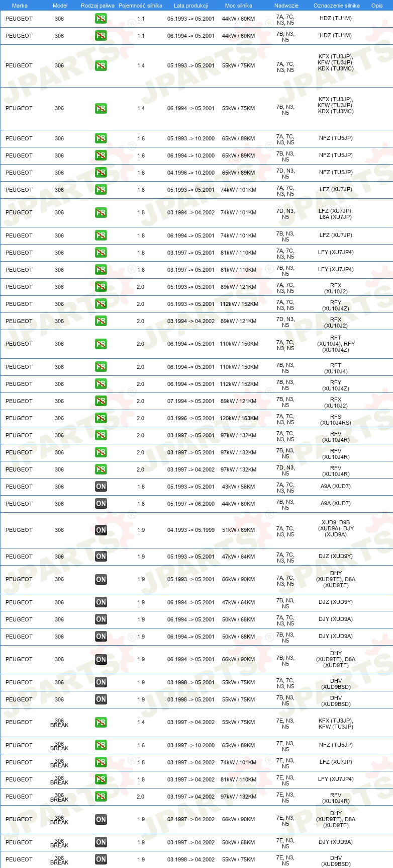The width and height of the screenshot is (393, 868).
Task: Click the power value "43kW / 58KM"
Action: 239,487
